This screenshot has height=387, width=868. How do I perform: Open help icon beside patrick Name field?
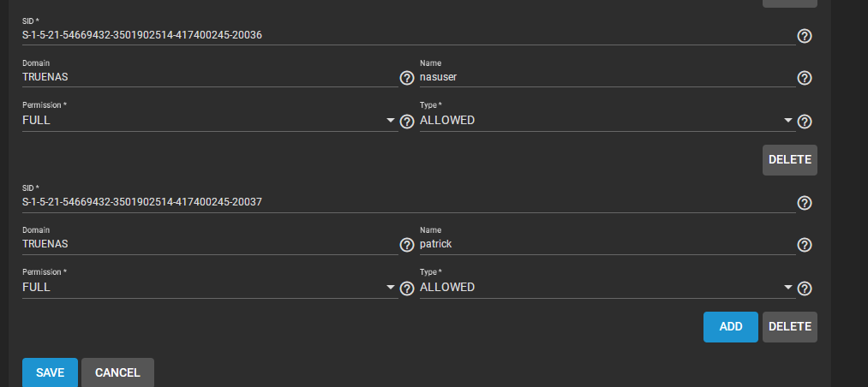pyautogui.click(x=805, y=245)
